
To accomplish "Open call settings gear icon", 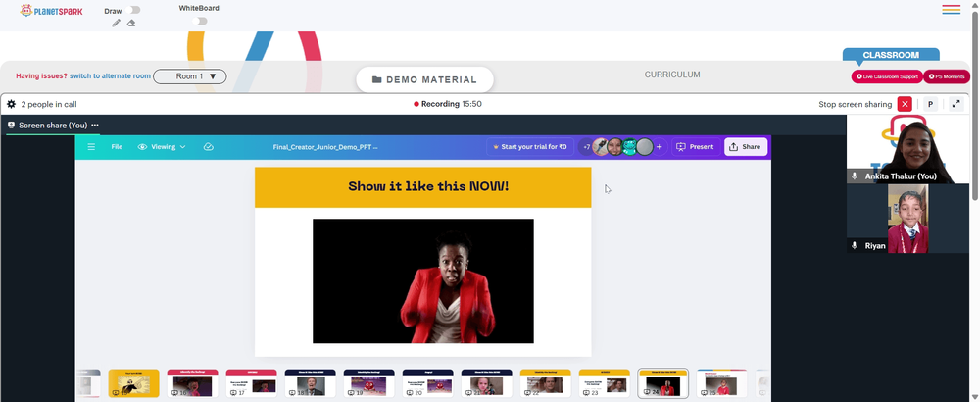I will tap(11, 104).
